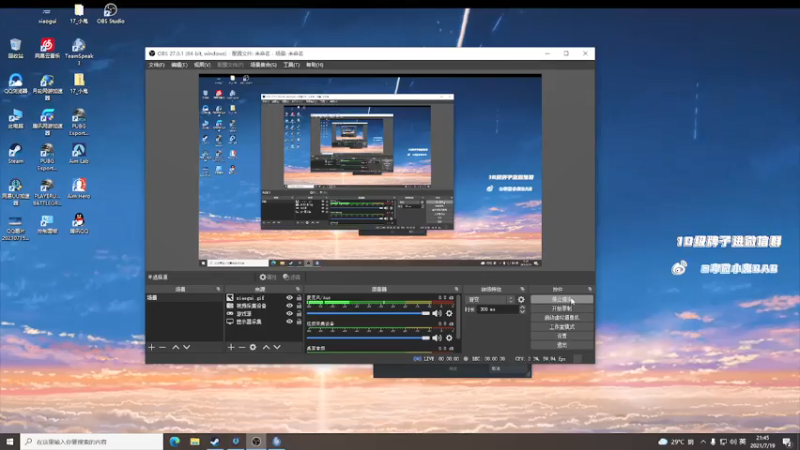Open the scene transition type dropdown
Viewport: 800px width, 450px height.
488,299
